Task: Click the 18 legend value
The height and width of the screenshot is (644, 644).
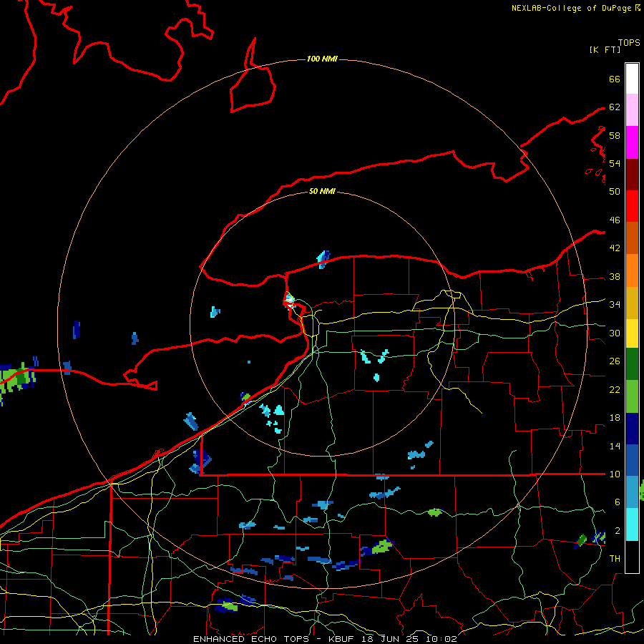Action: tap(615, 418)
